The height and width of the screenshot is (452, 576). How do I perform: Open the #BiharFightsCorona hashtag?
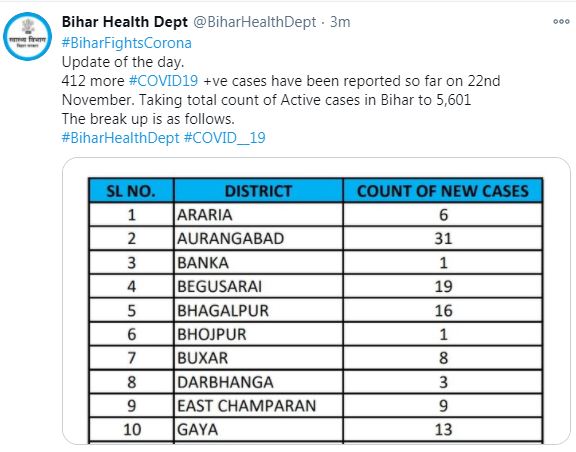click(127, 43)
